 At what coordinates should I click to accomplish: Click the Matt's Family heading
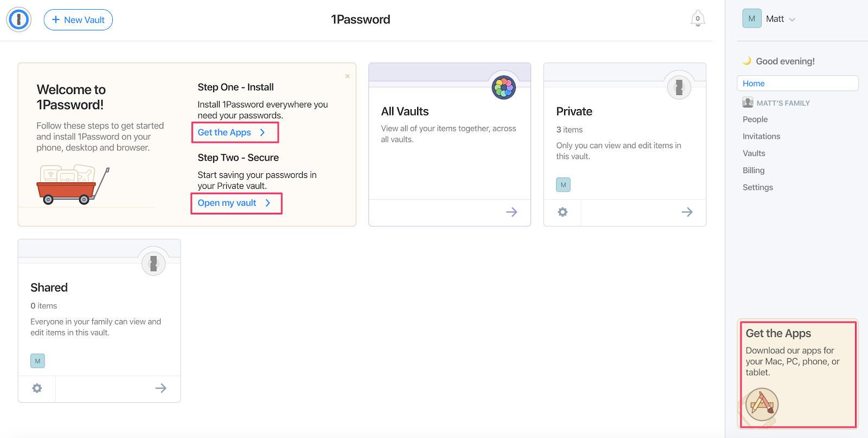(x=783, y=103)
